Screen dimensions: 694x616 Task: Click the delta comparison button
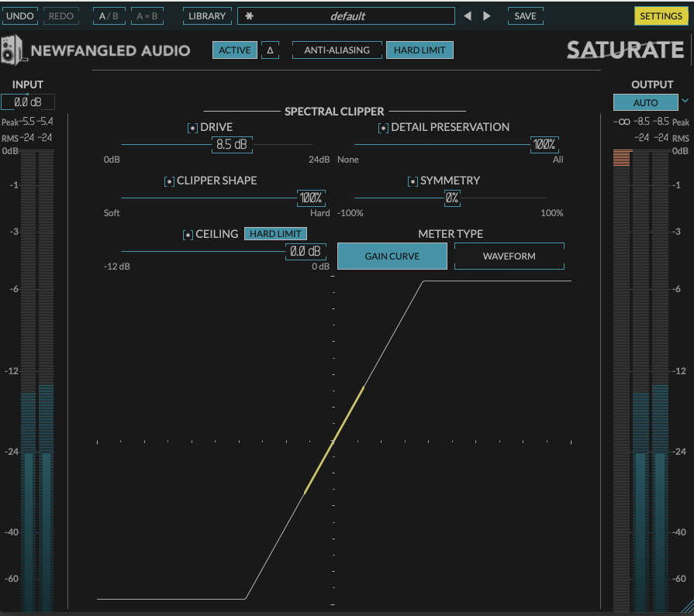coord(268,50)
